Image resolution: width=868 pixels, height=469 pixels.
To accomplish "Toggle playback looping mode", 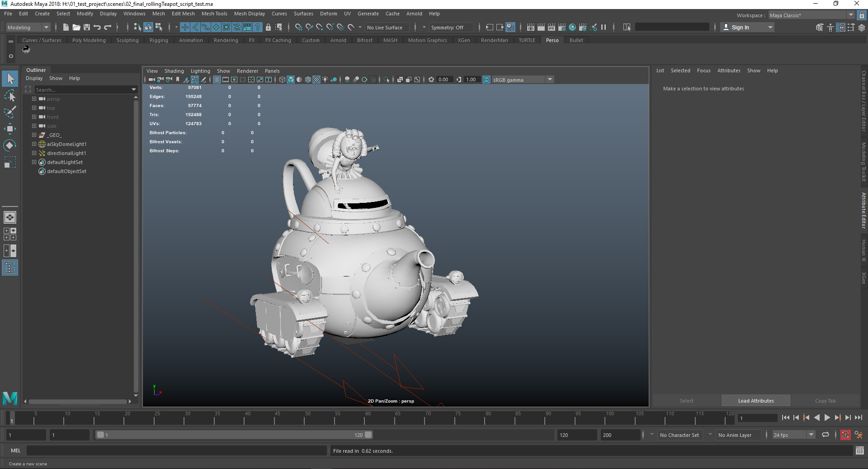I will (826, 435).
